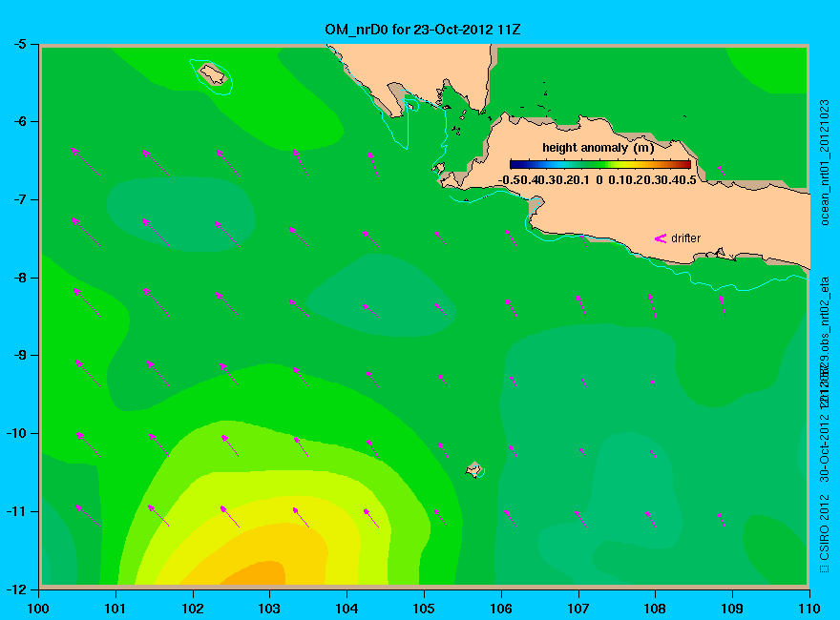Click the "0" tick label under the colorbar

tap(599, 180)
